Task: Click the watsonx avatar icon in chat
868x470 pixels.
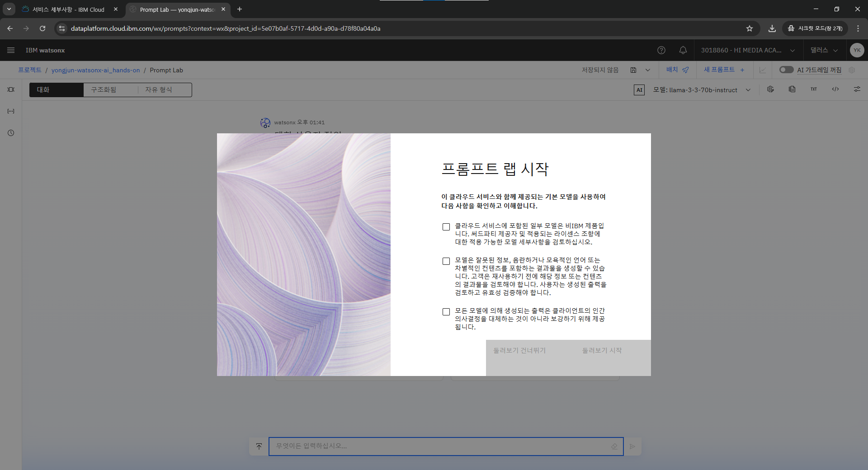Action: [265, 122]
